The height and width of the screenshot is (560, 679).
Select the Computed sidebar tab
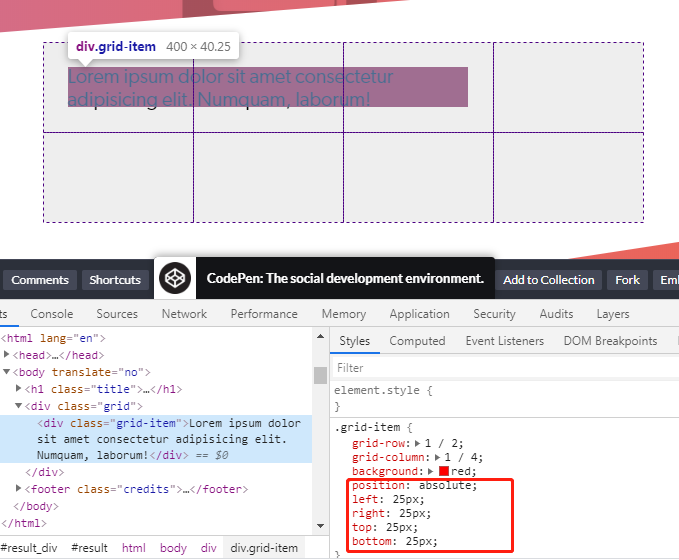[417, 341]
